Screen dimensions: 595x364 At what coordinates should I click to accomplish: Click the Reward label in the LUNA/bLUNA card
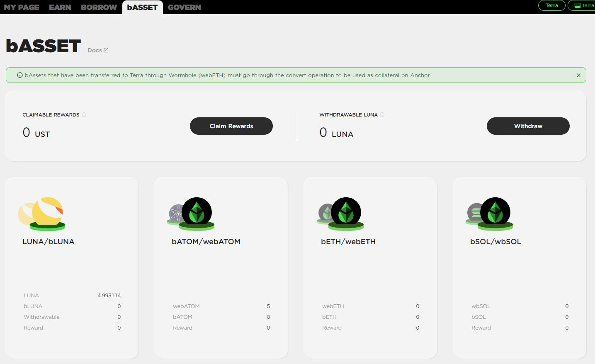click(34, 328)
